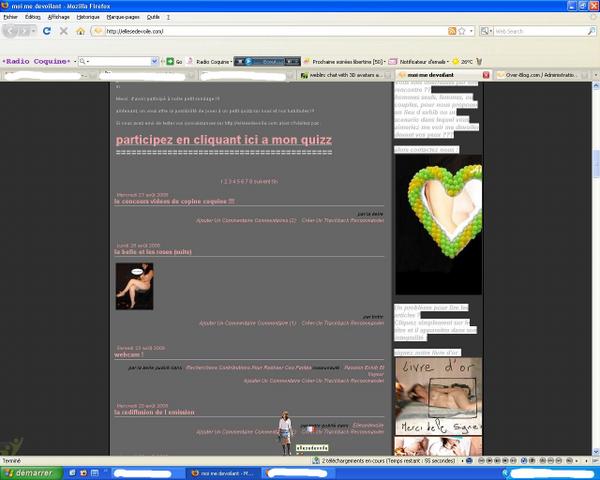Click the Firefox forward arrow button
The image size is (600, 480).
click(x=24, y=31)
